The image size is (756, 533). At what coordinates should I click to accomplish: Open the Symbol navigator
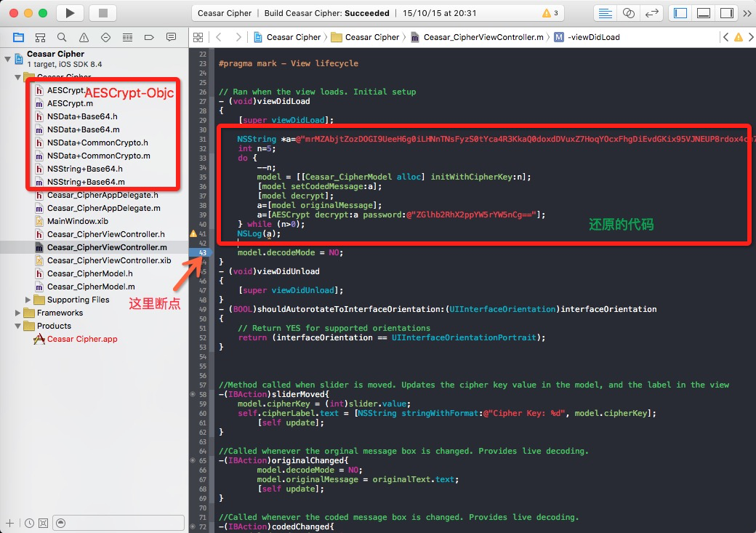41,37
